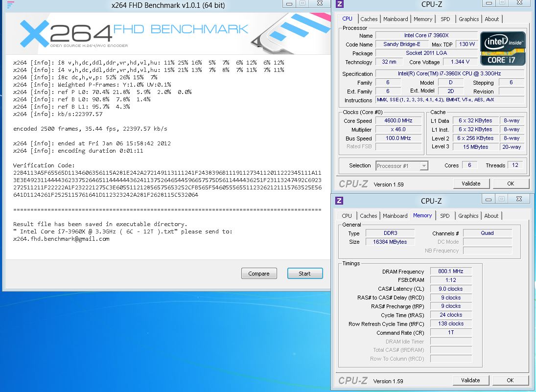
Task: Start the x264 benchmark
Action: 304,274
